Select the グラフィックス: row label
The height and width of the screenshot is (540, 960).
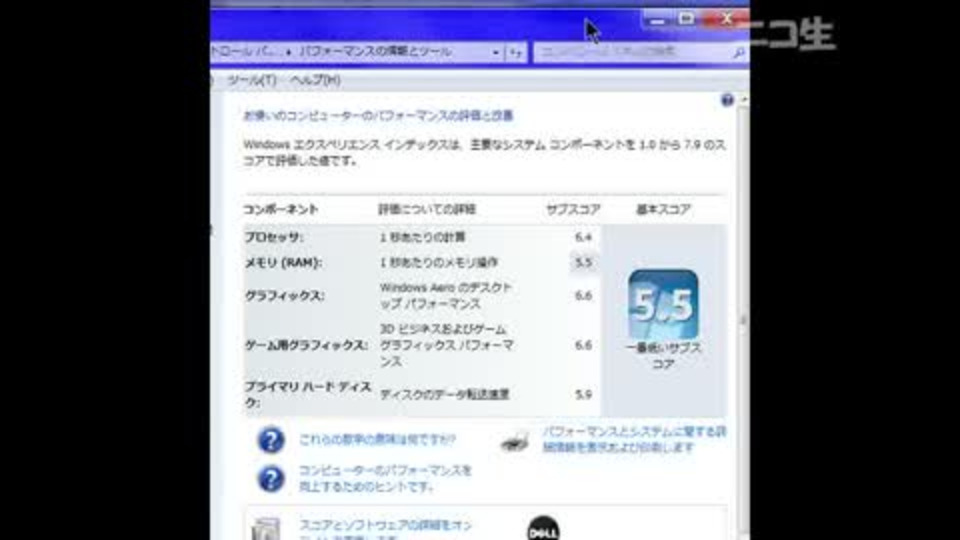285,296
